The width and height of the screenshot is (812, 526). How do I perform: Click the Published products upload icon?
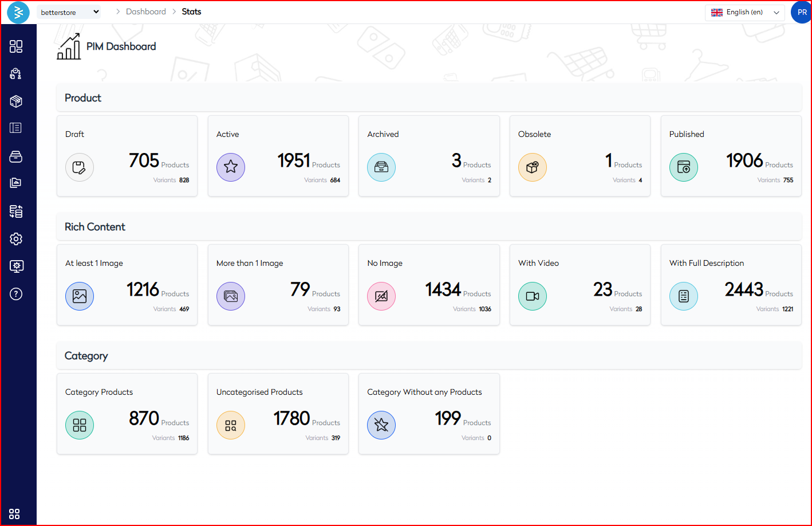pyautogui.click(x=684, y=167)
